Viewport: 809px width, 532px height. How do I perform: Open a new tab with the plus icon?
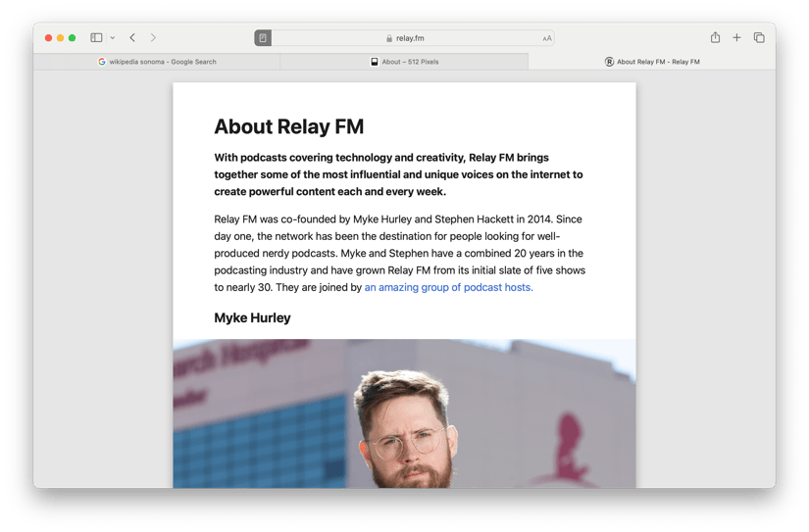pyautogui.click(x=736, y=37)
